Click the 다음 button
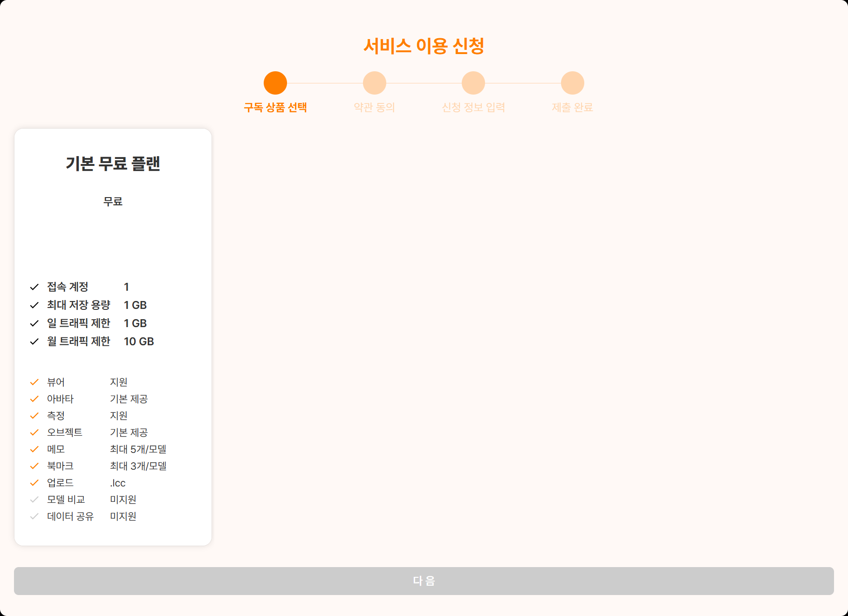Image resolution: width=848 pixels, height=616 pixels. pos(424,581)
